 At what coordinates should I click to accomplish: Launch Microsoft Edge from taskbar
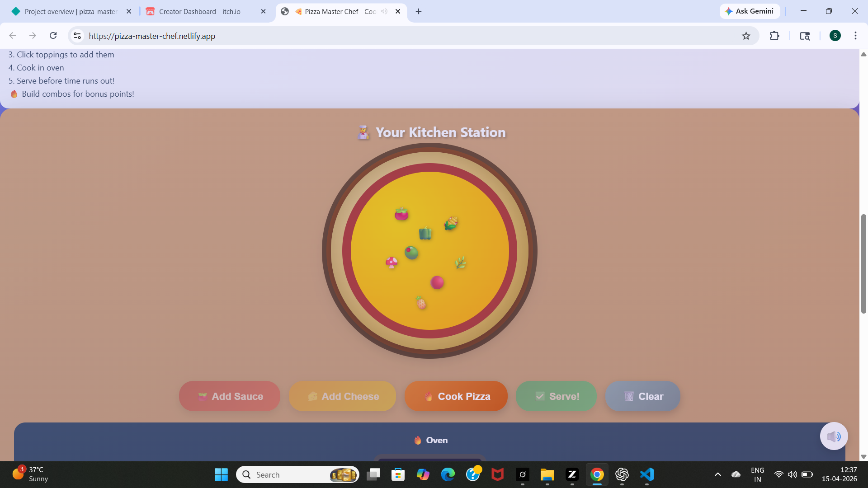pos(448,474)
